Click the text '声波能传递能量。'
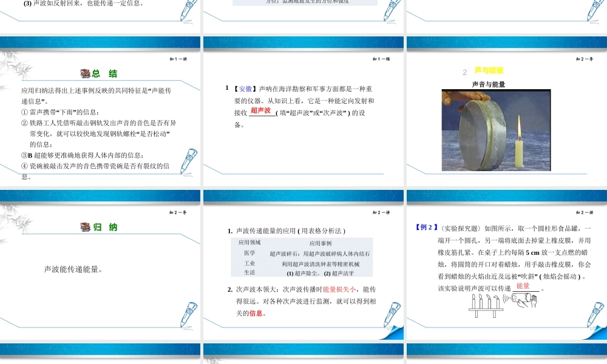 pos(73,269)
